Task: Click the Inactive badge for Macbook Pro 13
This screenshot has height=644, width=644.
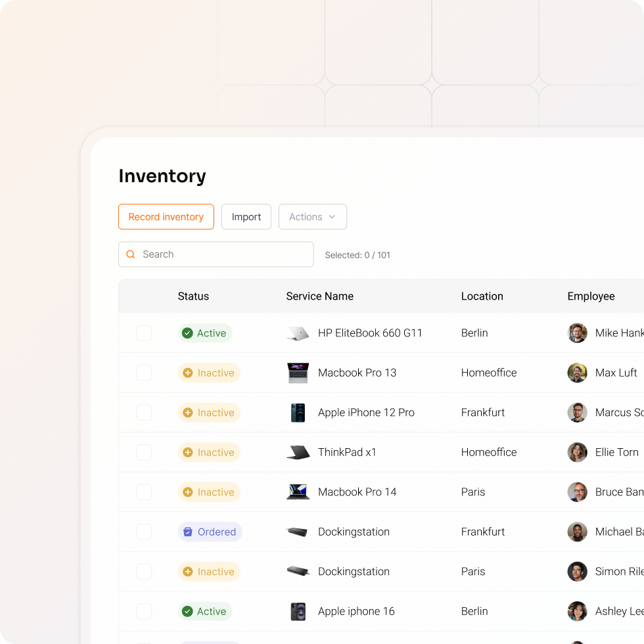Action: (x=209, y=373)
